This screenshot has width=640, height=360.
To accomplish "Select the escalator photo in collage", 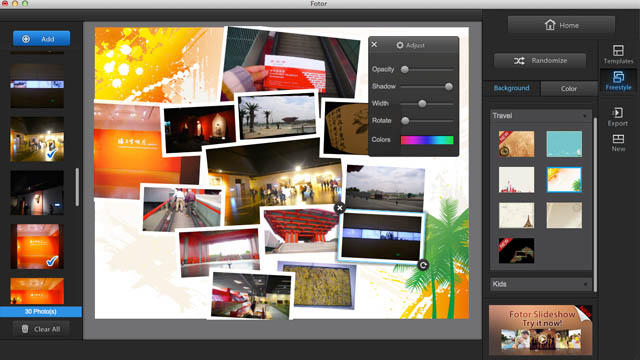I will [x=182, y=208].
